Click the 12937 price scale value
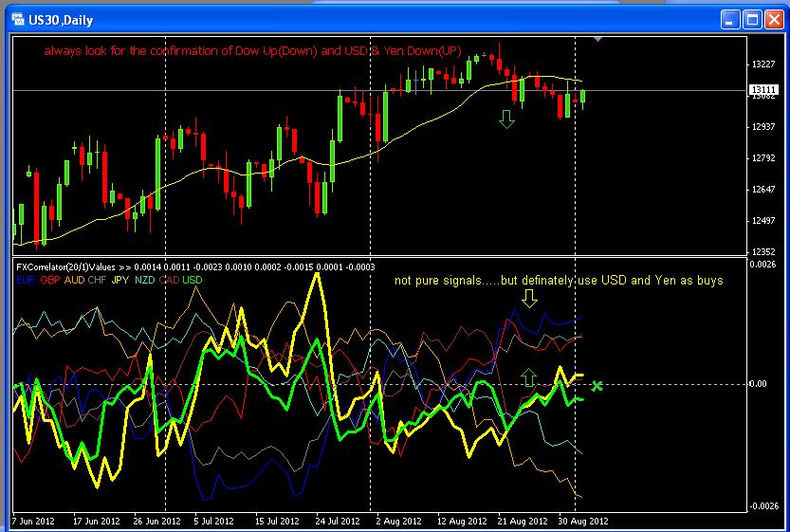Screen dimensions: 790x532 [763, 126]
